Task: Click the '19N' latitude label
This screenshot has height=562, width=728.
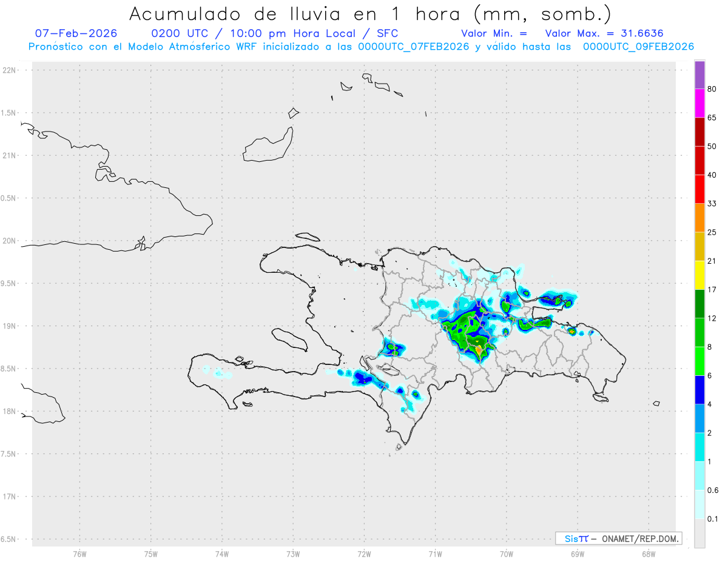Action: pyautogui.click(x=9, y=326)
